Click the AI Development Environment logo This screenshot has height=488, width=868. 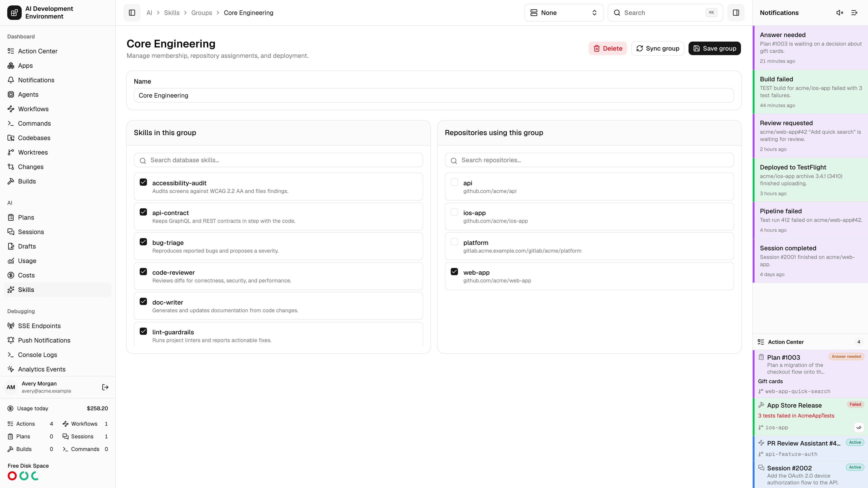coord(14,13)
